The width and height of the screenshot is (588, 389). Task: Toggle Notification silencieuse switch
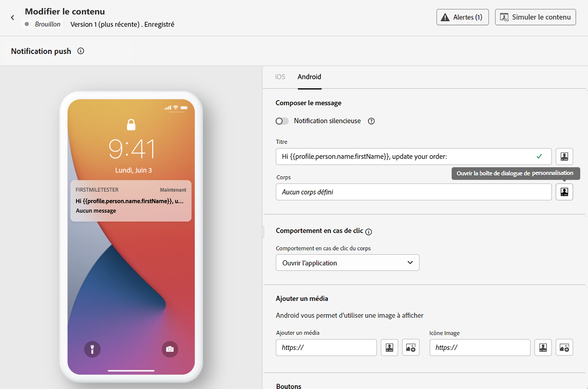282,121
